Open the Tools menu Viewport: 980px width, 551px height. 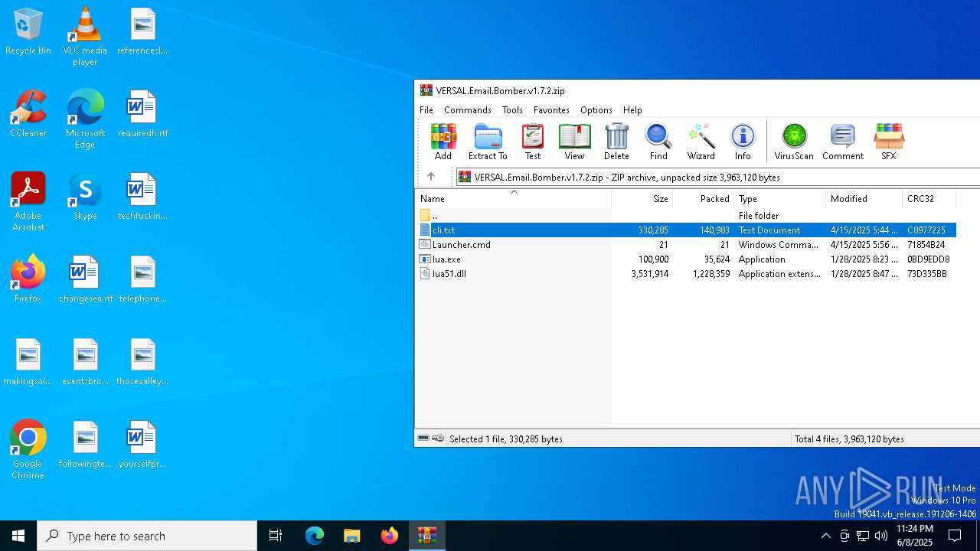[x=512, y=110]
